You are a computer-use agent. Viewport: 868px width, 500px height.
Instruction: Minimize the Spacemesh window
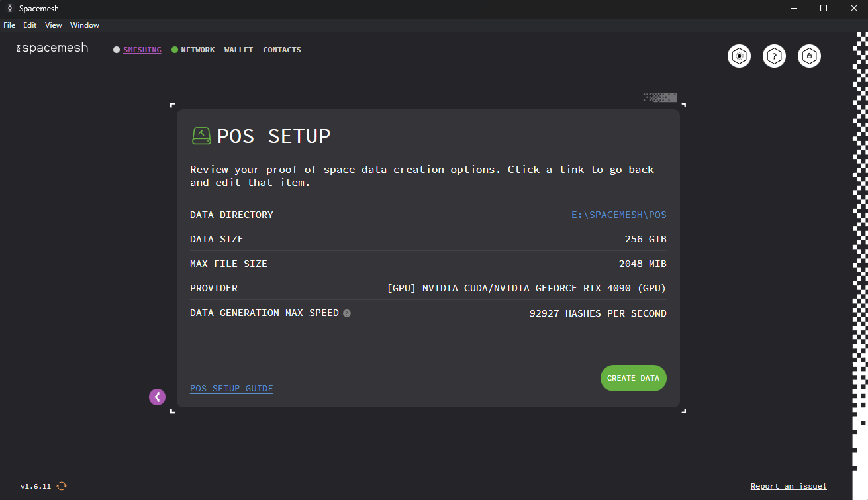794,8
